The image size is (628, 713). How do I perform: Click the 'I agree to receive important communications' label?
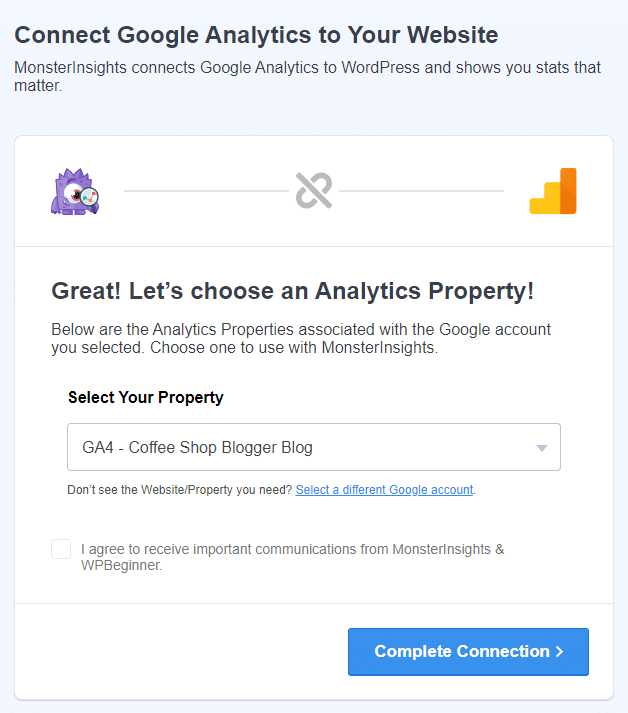[x=292, y=557]
